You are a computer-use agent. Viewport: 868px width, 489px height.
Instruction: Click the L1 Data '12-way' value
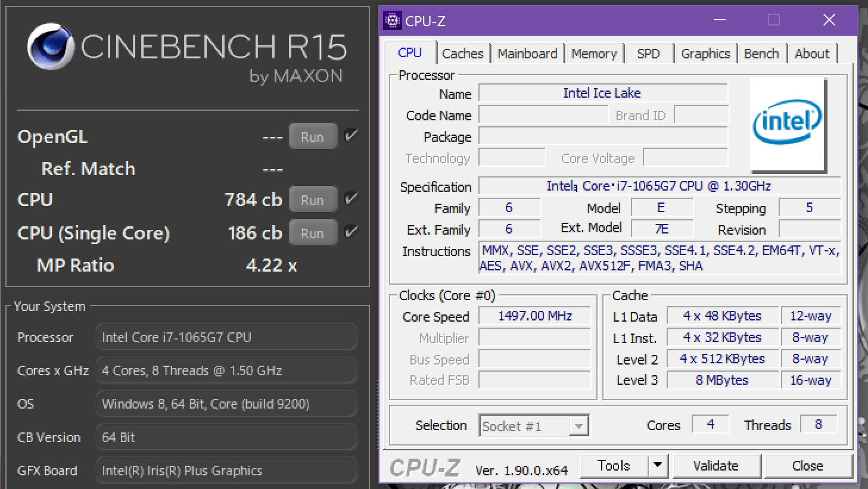coord(810,316)
